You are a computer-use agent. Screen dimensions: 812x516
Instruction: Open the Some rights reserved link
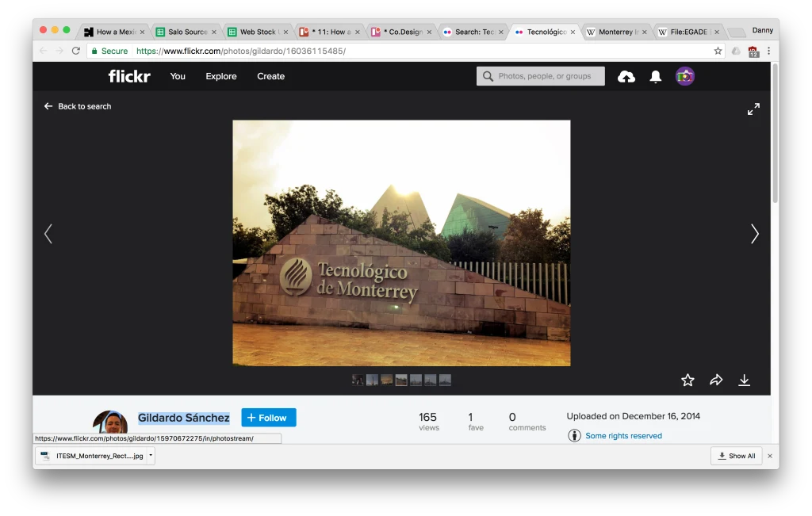[x=623, y=436]
